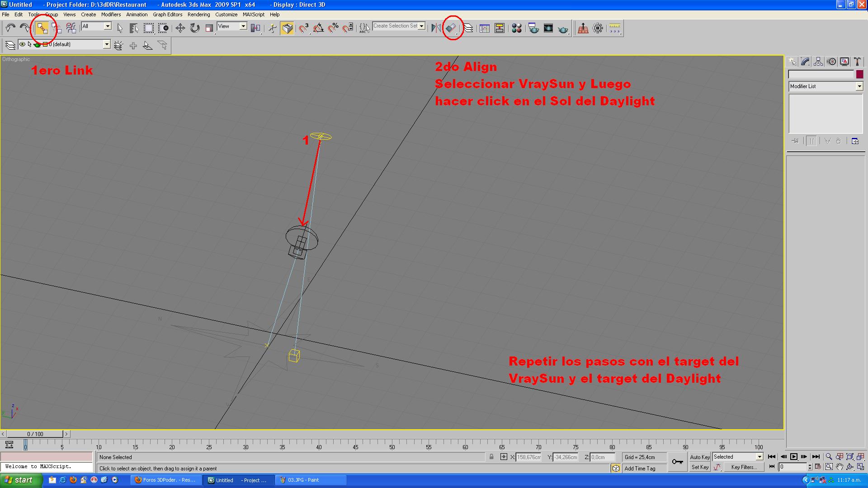The height and width of the screenshot is (488, 868).
Task: Toggle Auto Key animation mode
Action: 699,457
